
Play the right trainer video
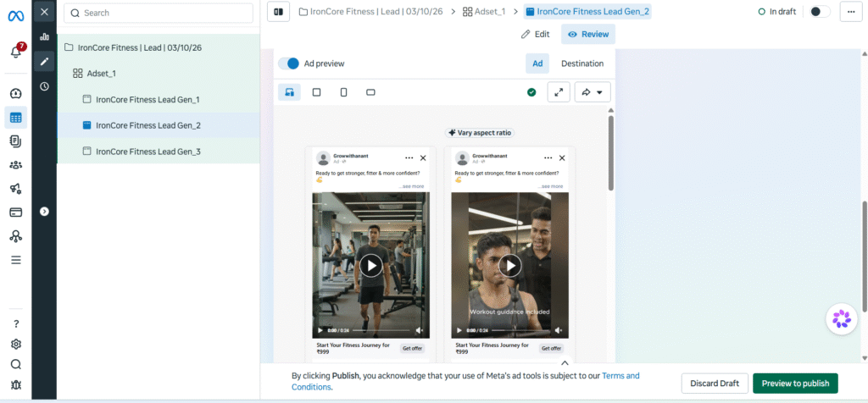tap(509, 265)
